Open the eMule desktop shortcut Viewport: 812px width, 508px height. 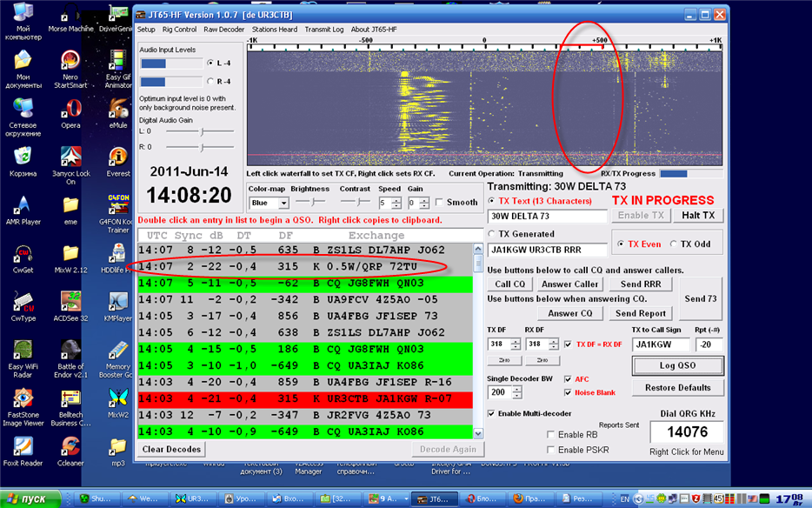tap(118, 113)
